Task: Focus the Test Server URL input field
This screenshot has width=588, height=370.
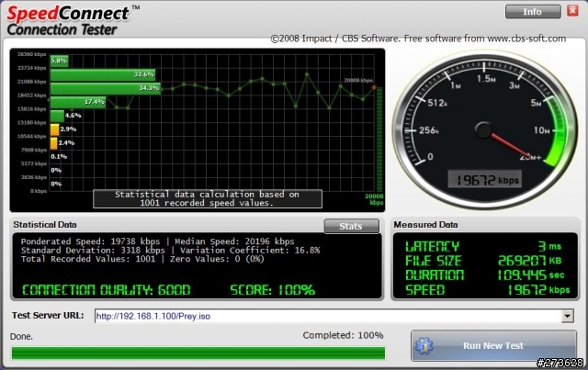Action: pyautogui.click(x=328, y=316)
